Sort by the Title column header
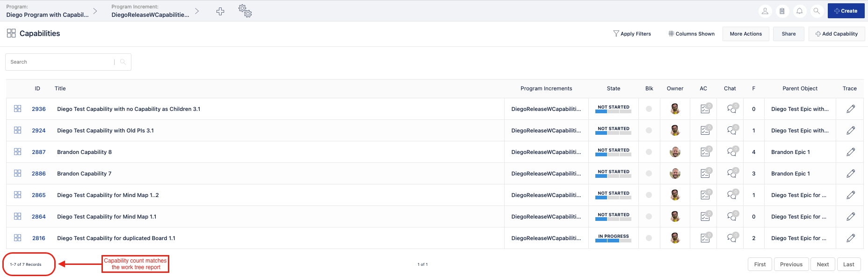This screenshot has width=868, height=278. (x=60, y=88)
